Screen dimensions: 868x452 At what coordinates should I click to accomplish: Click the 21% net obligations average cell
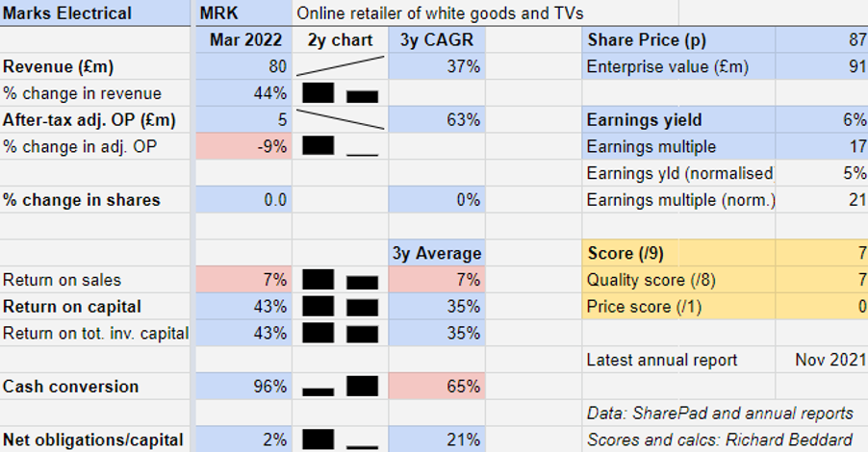point(437,439)
